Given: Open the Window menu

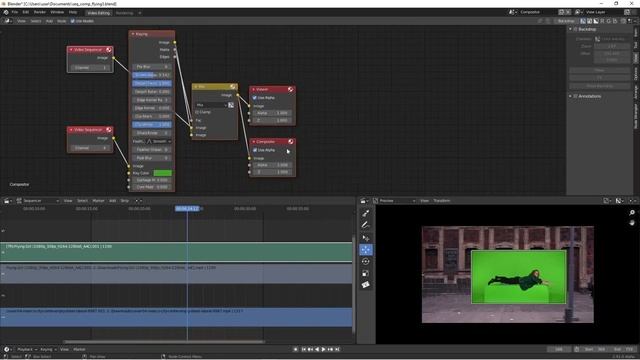Looking at the screenshot, I should pos(57,12).
